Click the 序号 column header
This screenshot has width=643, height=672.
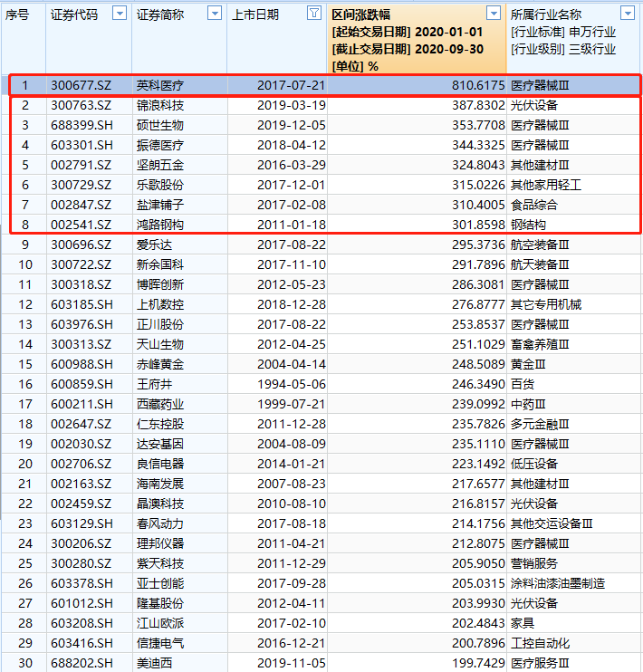pyautogui.click(x=18, y=14)
